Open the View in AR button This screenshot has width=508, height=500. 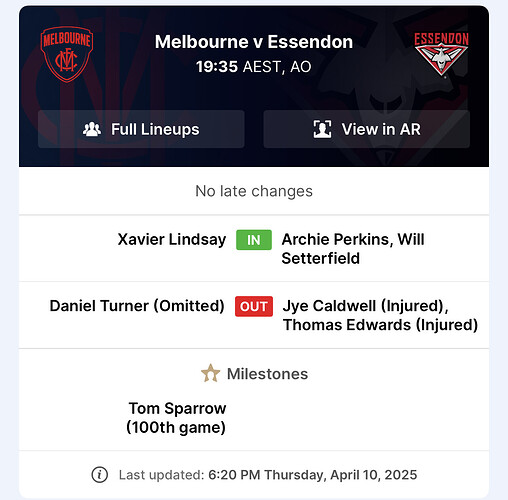(367, 129)
